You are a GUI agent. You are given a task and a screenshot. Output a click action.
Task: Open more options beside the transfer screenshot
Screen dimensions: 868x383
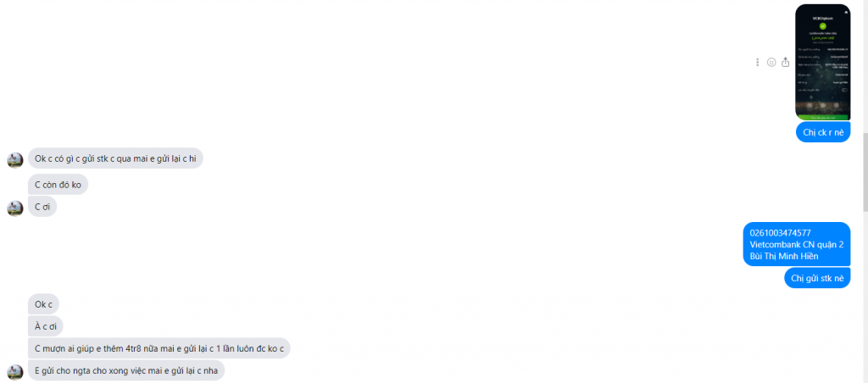click(757, 63)
